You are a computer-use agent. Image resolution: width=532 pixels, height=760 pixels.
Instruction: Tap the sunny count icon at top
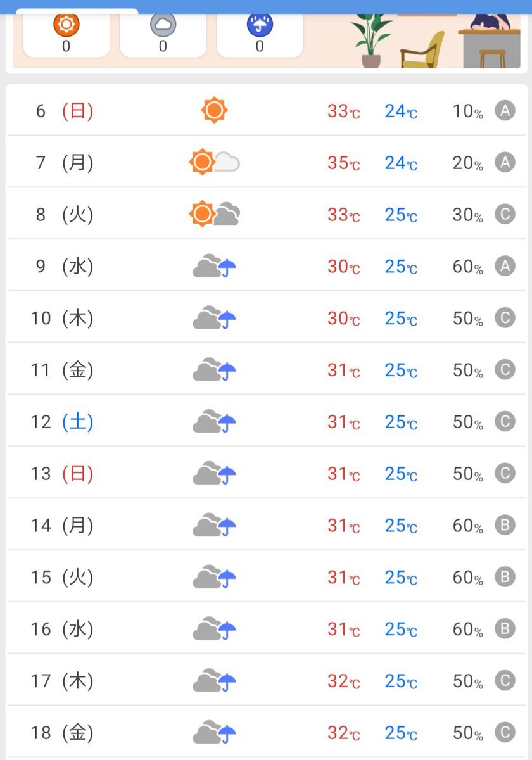pyautogui.click(x=66, y=25)
